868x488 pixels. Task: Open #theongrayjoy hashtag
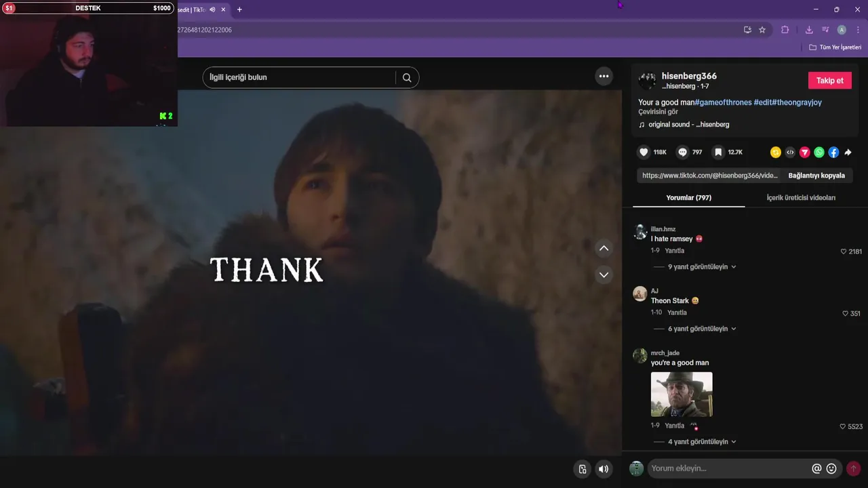796,102
